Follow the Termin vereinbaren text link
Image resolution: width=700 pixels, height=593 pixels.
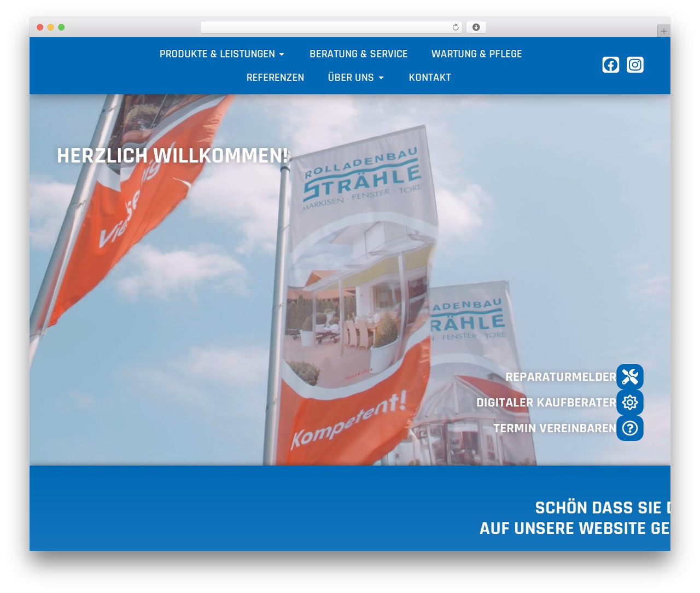[555, 428]
